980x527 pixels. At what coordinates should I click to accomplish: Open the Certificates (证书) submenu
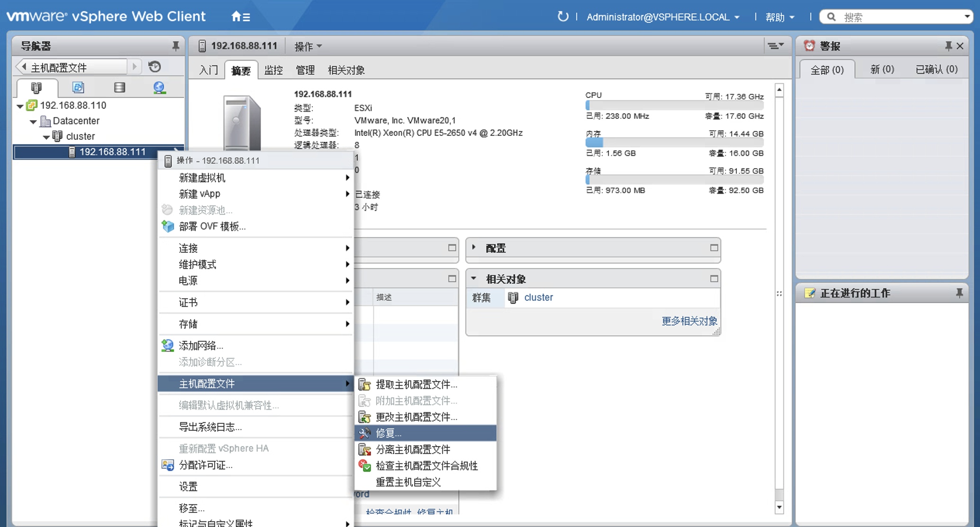click(256, 302)
